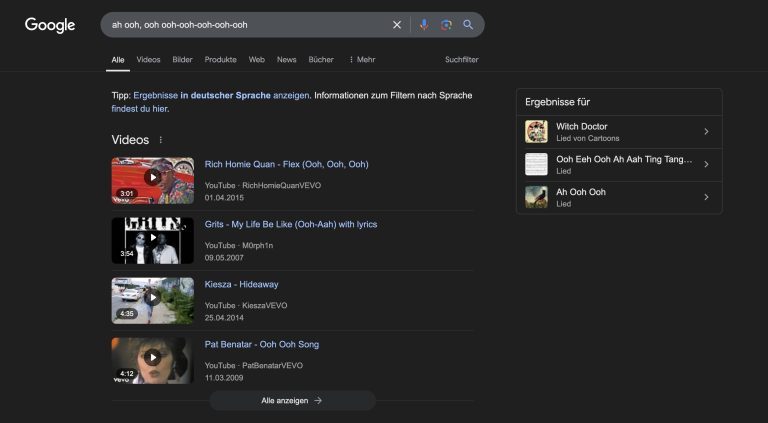
Task: Open Rich Homie Quan - Flex title link
Action: [287, 164]
